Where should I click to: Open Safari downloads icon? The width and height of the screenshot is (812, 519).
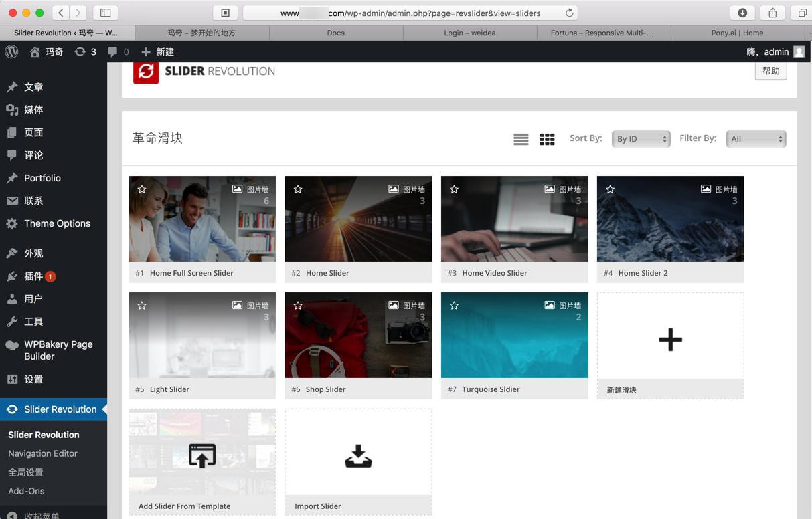coord(742,13)
